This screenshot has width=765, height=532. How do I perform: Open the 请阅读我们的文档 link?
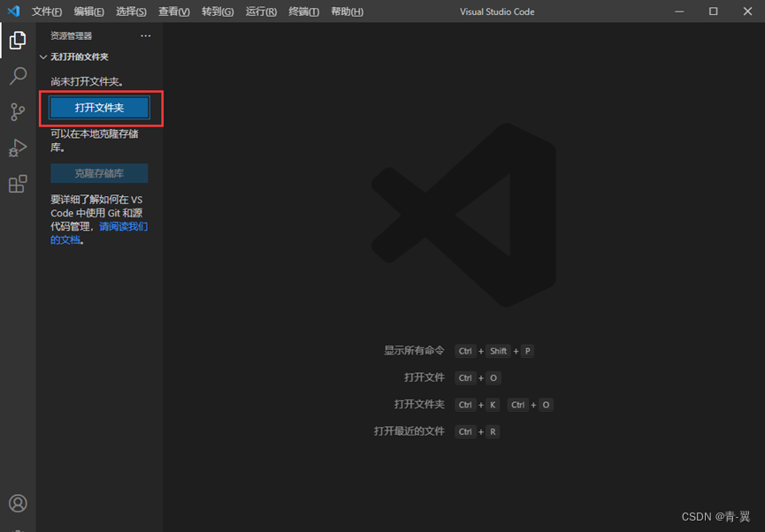99,233
